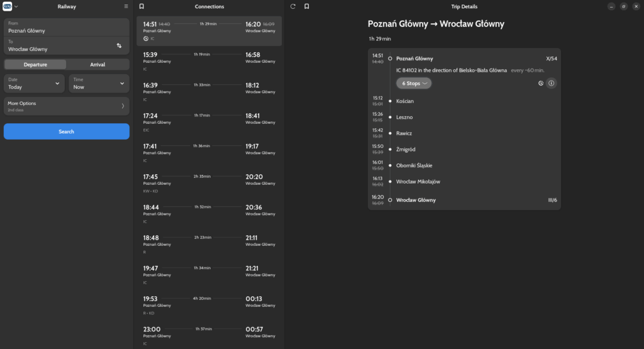This screenshot has width=644, height=349.
Task: Select the 23:00 to 00:57 connection
Action: [x=209, y=335]
